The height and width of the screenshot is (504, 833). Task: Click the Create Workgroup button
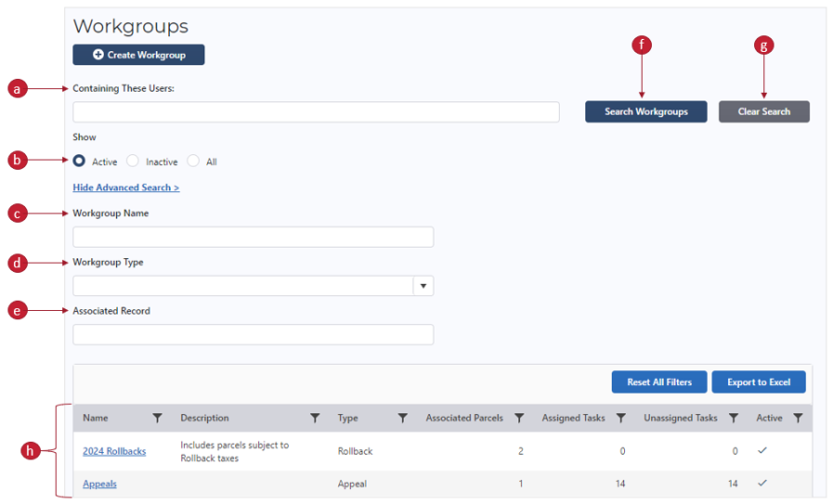coord(138,55)
